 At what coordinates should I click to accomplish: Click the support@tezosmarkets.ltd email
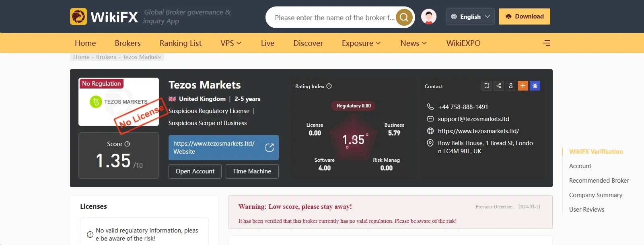pyautogui.click(x=473, y=119)
